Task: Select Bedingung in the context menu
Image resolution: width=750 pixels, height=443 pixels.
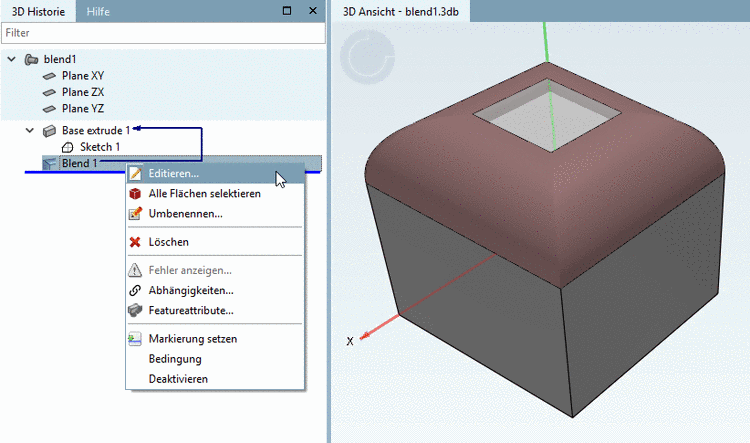Action: pyautogui.click(x=215, y=359)
